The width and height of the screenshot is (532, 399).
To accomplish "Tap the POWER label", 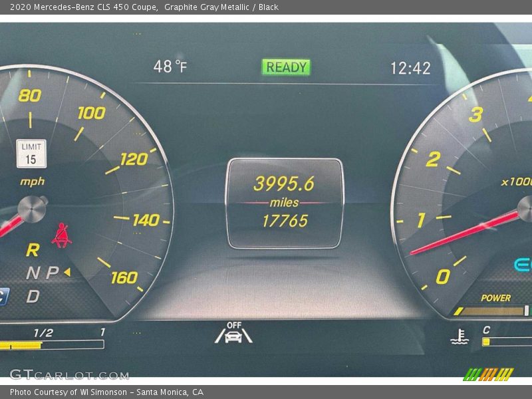I will coord(495,298).
